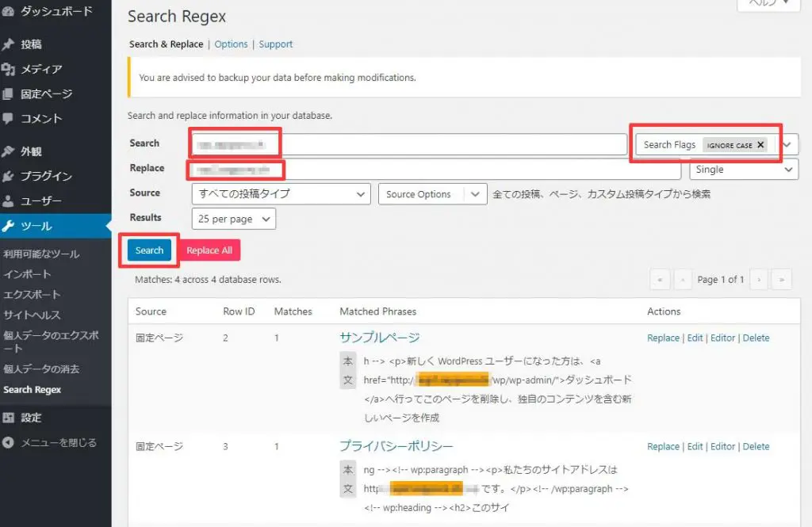Open the Search Regex submenu item
The image size is (812, 527).
coord(32,389)
